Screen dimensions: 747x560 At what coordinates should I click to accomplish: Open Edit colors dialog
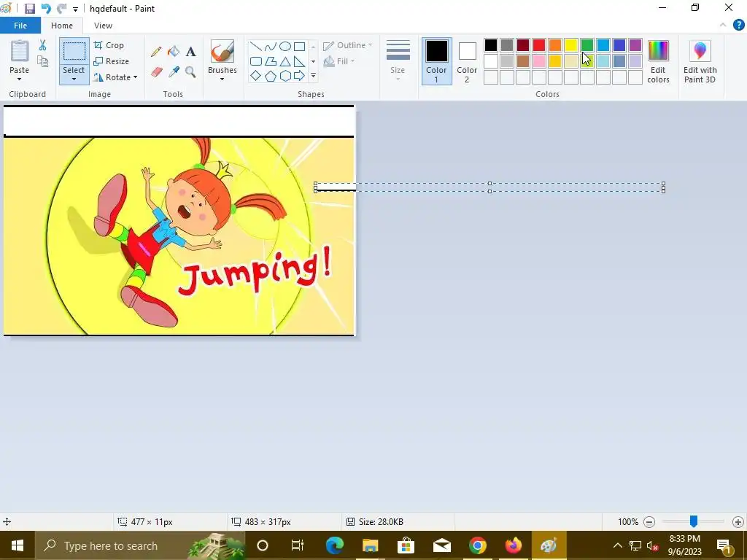point(658,61)
